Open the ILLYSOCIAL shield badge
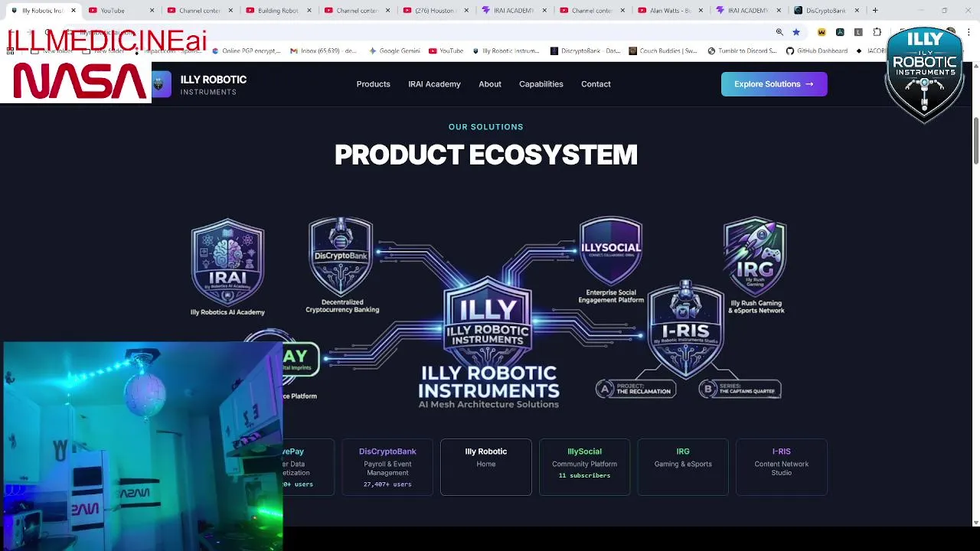Viewport: 980px width, 551px height. tap(610, 251)
